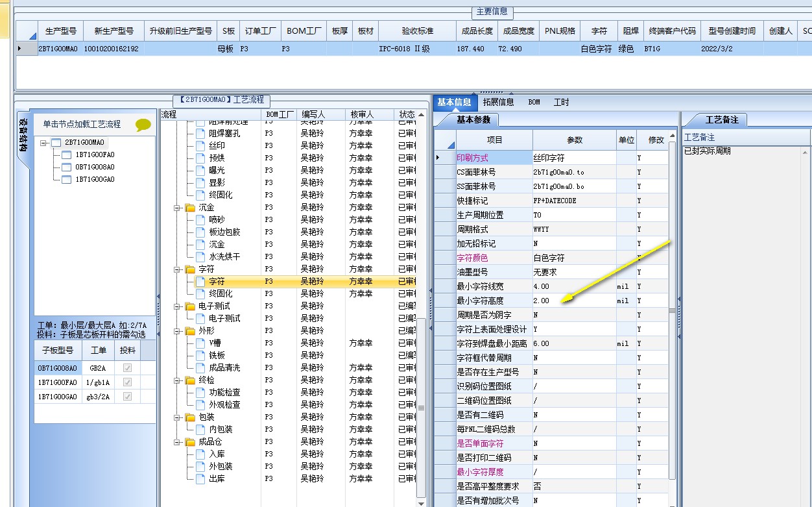Toggle 投料 checkbox for 1B71G00GA0

pos(128,397)
